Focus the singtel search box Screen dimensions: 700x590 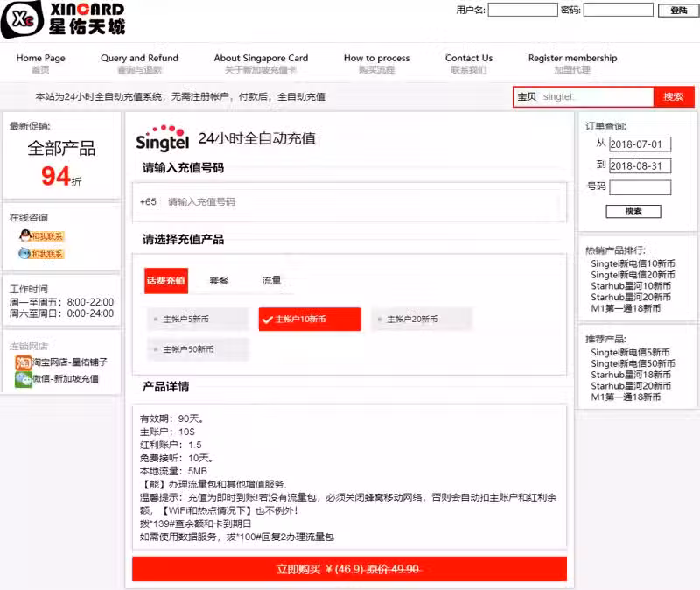tap(597, 96)
